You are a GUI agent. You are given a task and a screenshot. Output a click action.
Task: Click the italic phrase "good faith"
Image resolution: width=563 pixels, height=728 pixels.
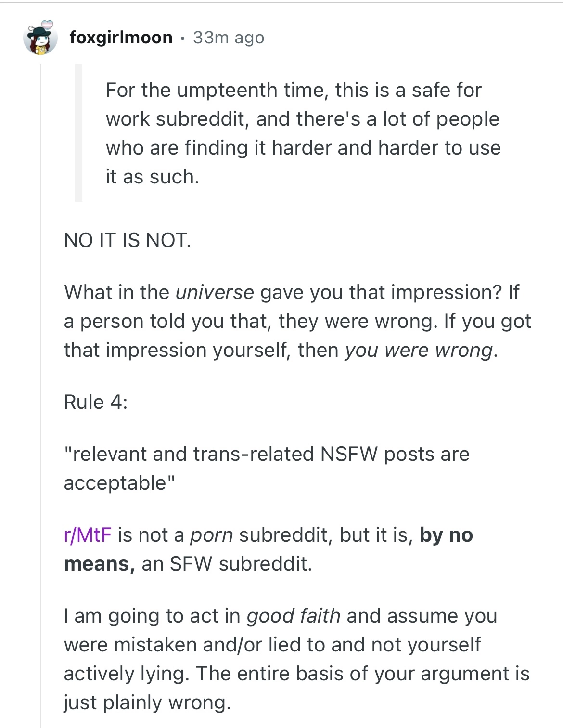click(294, 616)
